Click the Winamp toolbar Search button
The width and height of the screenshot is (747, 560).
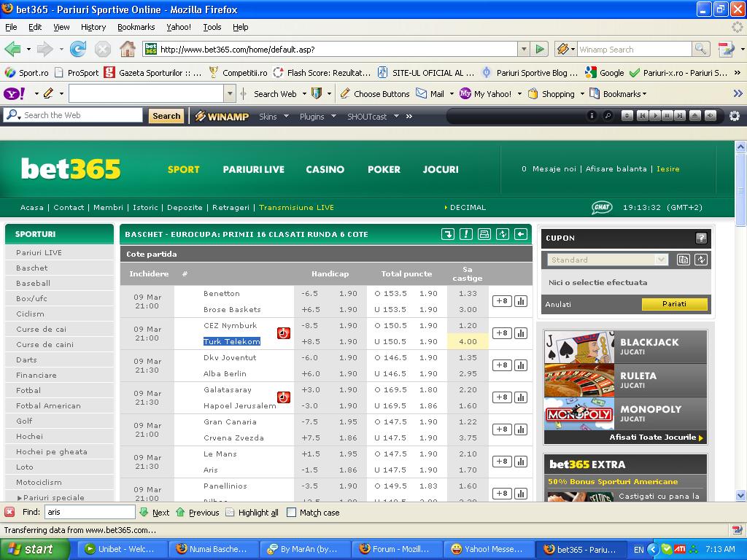pyautogui.click(x=166, y=116)
